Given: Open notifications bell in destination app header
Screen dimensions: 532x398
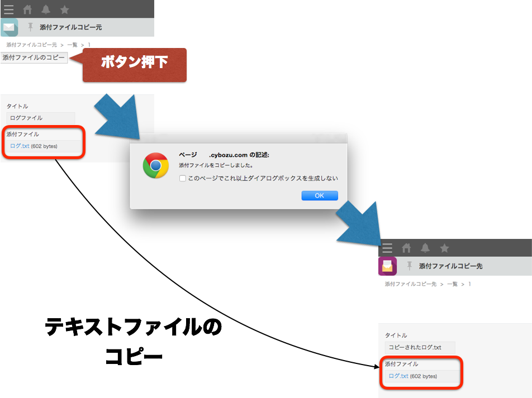Looking at the screenshot, I should pyautogui.click(x=425, y=248).
